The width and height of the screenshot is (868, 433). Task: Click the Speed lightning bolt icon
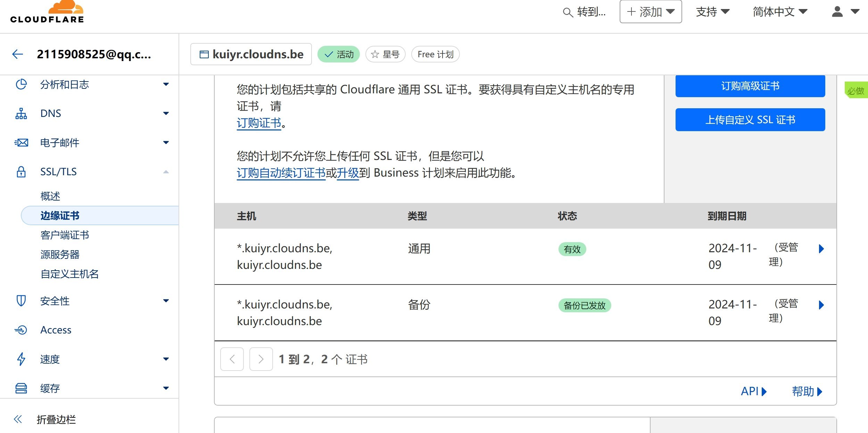pos(21,359)
